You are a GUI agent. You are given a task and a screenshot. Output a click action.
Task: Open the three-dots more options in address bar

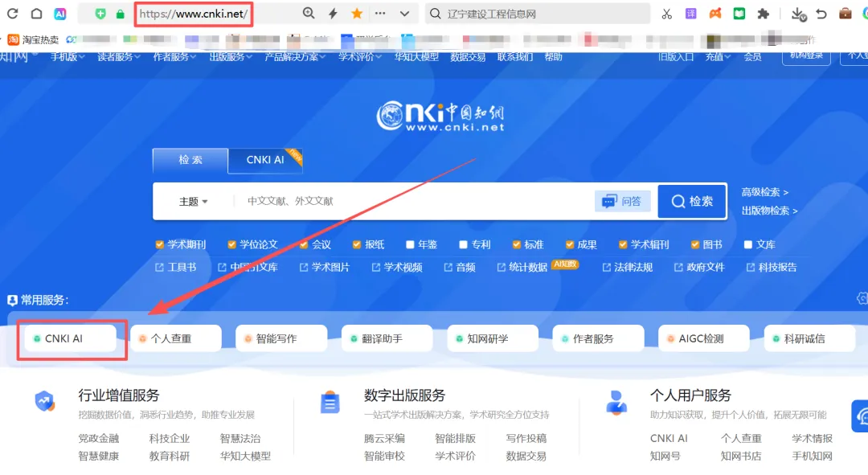[380, 14]
